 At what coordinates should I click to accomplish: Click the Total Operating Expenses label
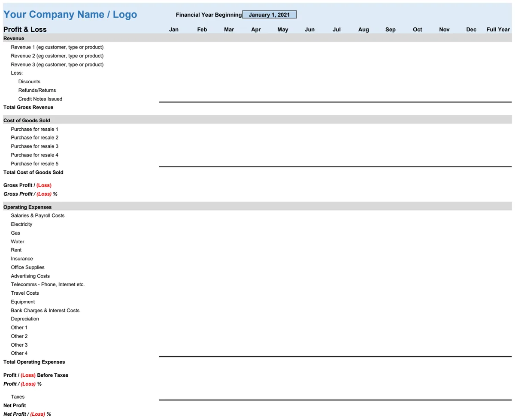(34, 362)
